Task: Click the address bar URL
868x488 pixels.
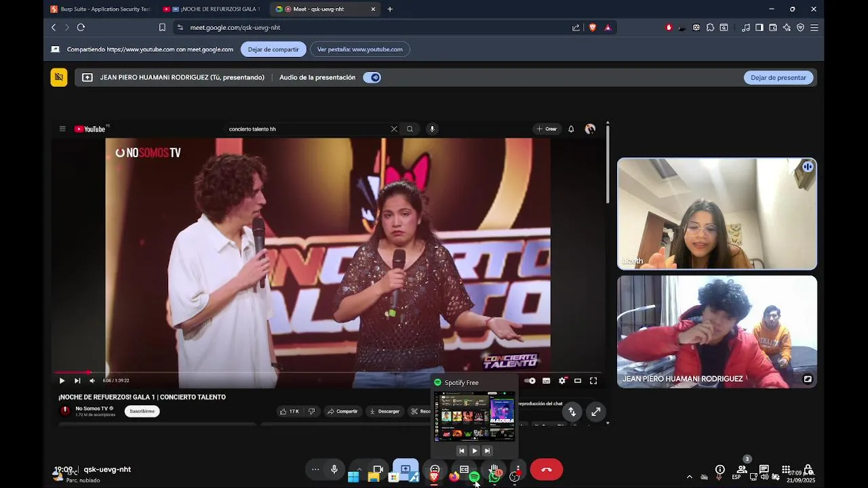Action: coord(235,27)
